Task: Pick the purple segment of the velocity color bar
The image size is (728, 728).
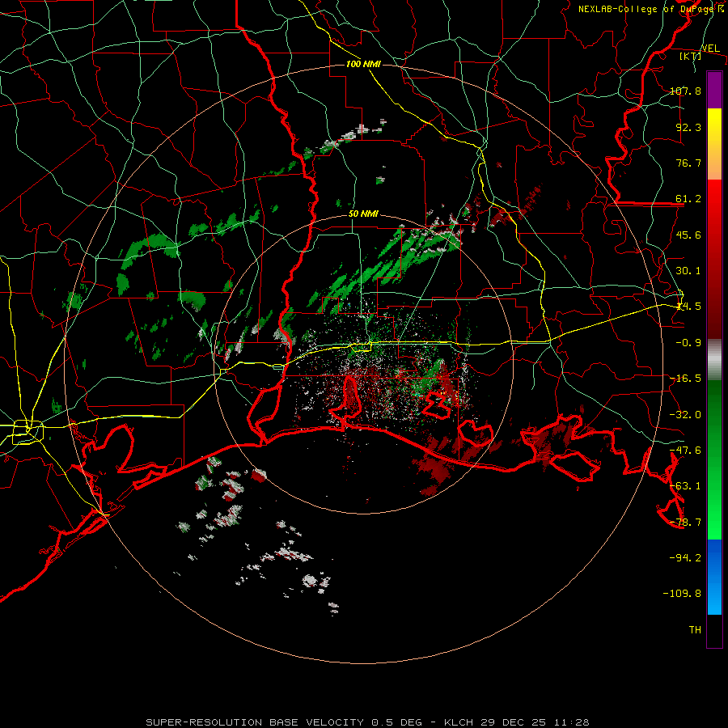Action: (714, 90)
